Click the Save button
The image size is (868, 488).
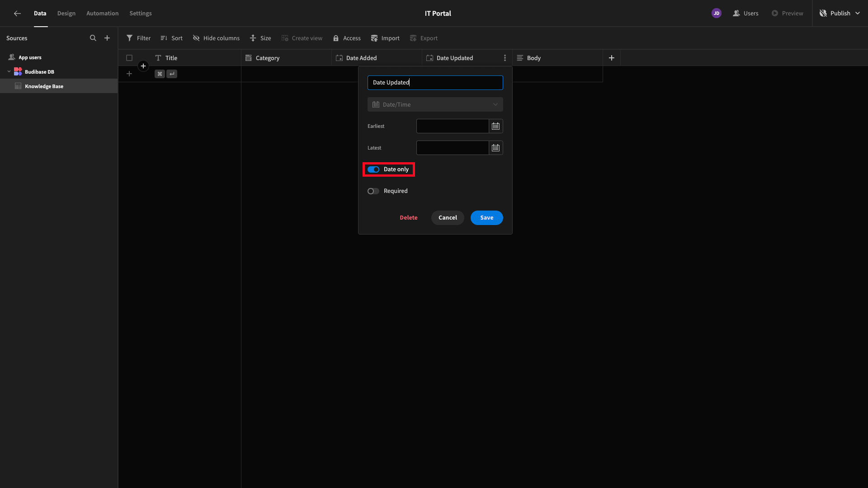(487, 218)
